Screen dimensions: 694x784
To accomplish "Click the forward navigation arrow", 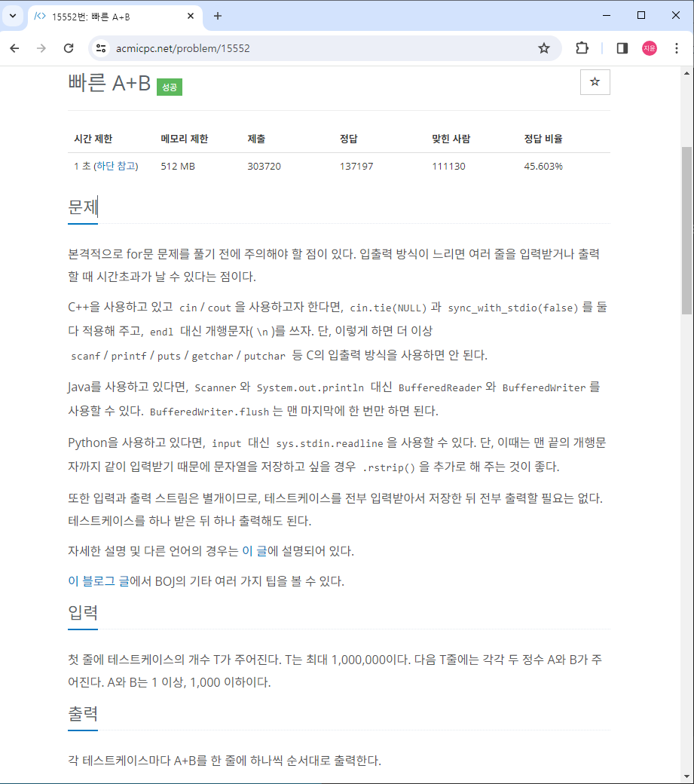I will point(41,47).
